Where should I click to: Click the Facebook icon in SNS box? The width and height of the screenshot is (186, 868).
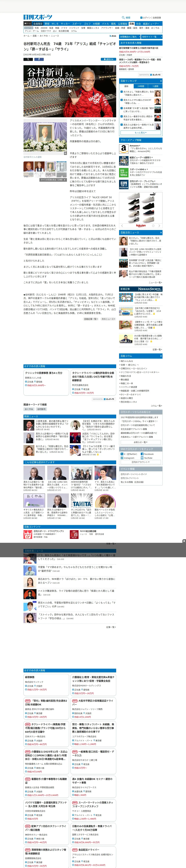[142, 454]
